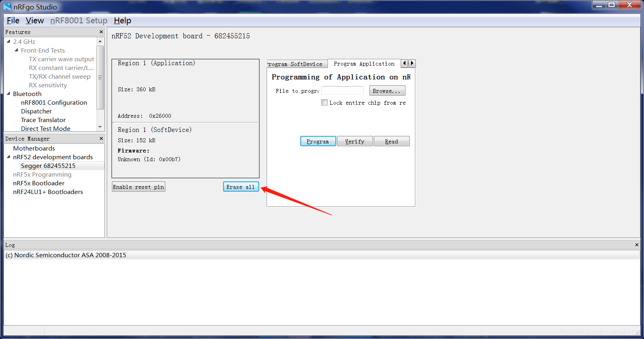Click nRF52 Development board title text
This screenshot has width=644, height=339.
[x=181, y=36]
